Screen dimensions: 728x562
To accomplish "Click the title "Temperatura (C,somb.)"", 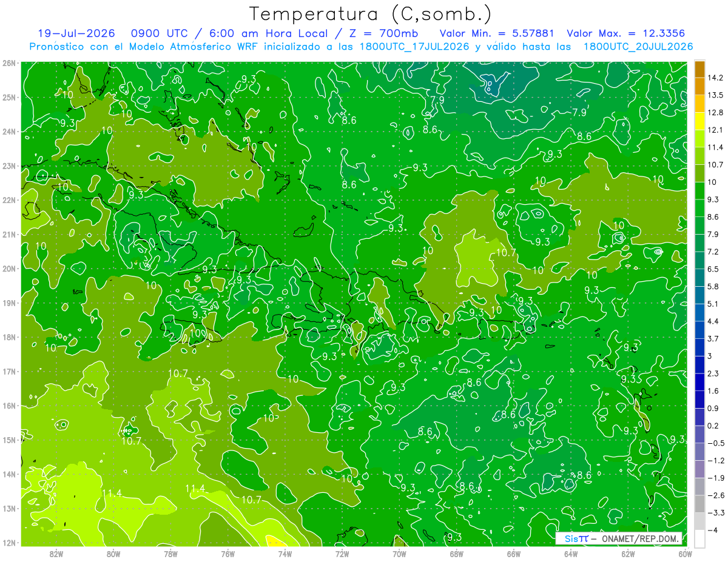I will tap(370, 14).
